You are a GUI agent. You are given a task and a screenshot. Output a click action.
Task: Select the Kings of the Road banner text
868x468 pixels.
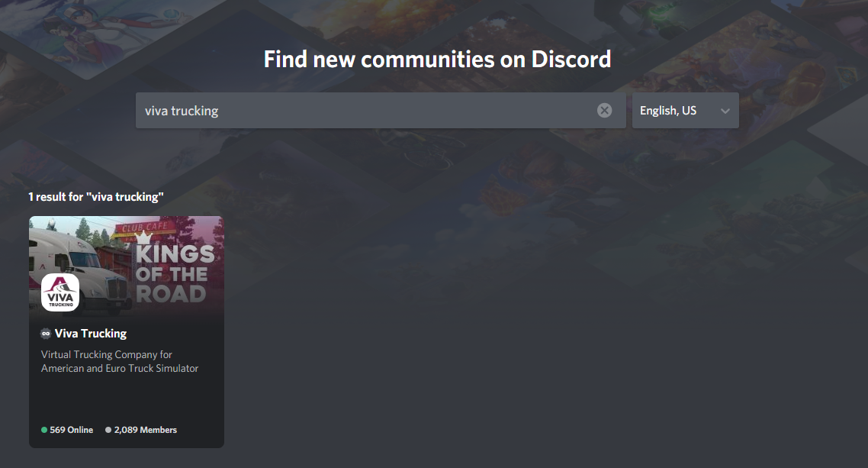pos(175,273)
